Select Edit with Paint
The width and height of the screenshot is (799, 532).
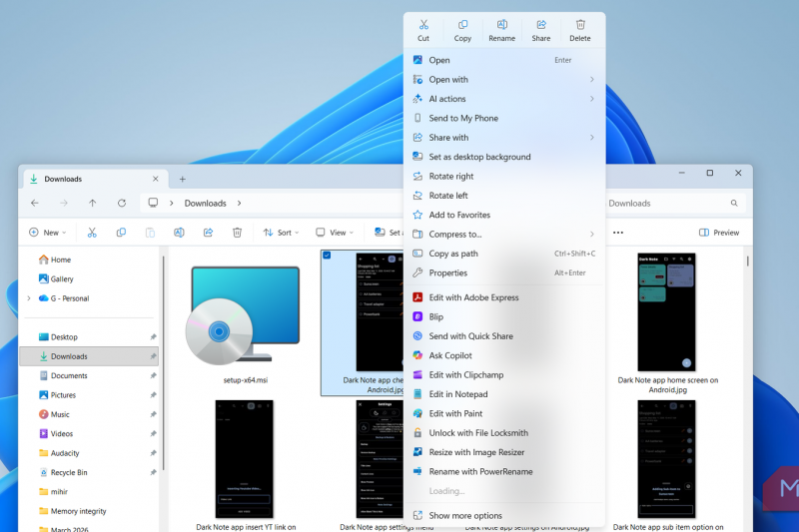pos(504,413)
